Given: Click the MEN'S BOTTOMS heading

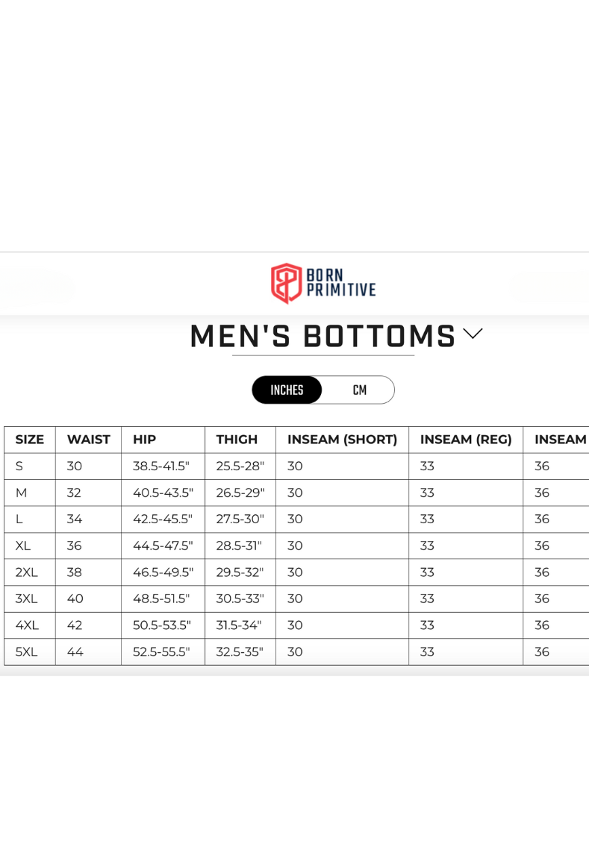Looking at the screenshot, I should point(322,336).
